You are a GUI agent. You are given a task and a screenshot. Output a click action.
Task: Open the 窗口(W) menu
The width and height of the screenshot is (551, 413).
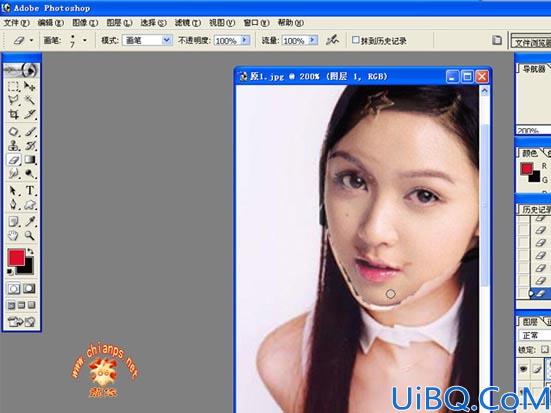pos(257,23)
